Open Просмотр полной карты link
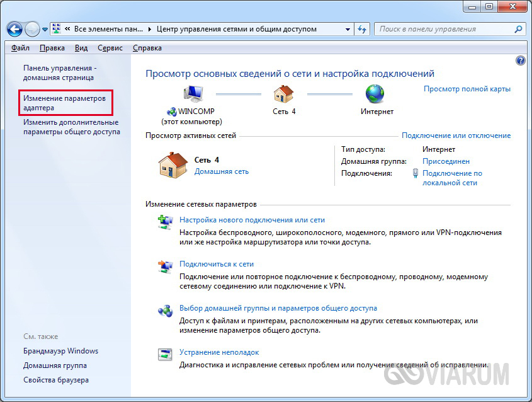This screenshot has height=402, width=532. (467, 89)
